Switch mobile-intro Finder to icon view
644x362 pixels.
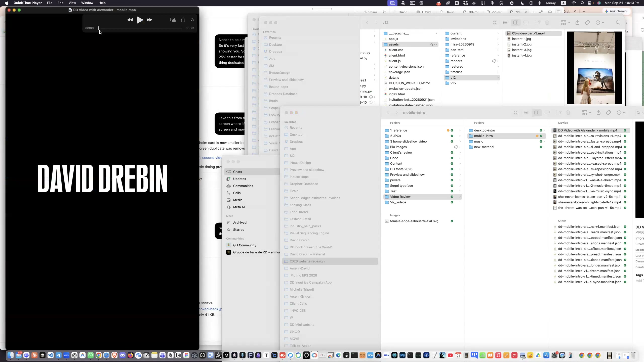(x=516, y=113)
